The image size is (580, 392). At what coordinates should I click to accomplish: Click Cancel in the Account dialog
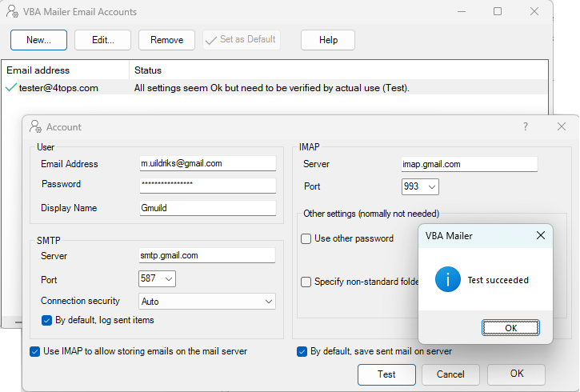coord(450,374)
